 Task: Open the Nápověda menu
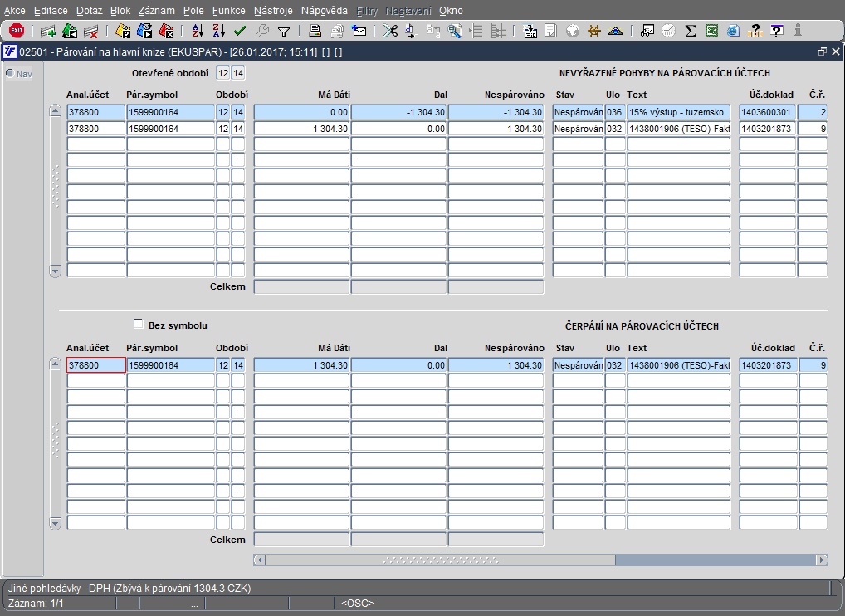click(x=325, y=11)
